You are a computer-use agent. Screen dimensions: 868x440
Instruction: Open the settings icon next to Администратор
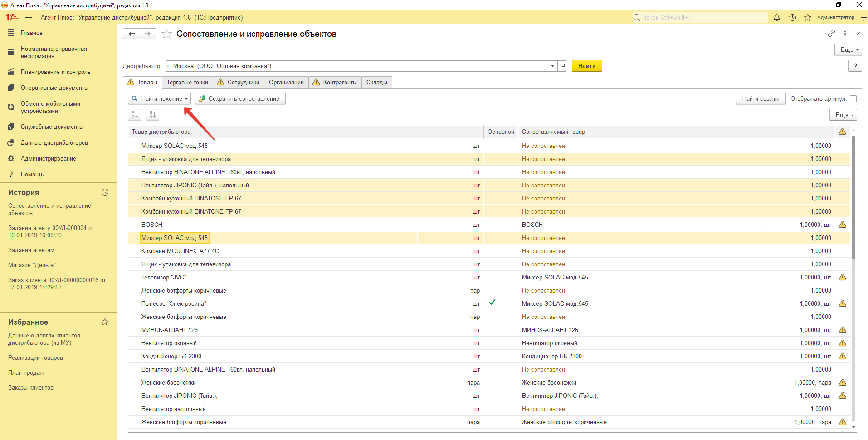pyautogui.click(x=863, y=17)
